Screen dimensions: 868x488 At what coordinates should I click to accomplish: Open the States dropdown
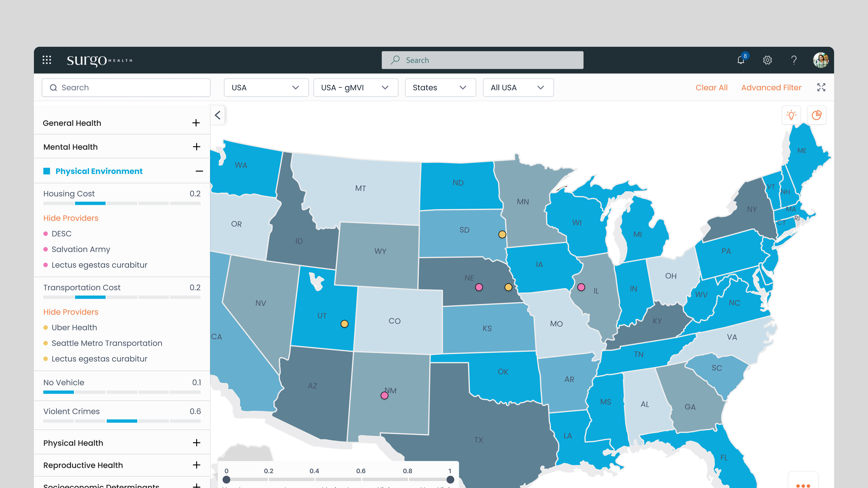[440, 88]
